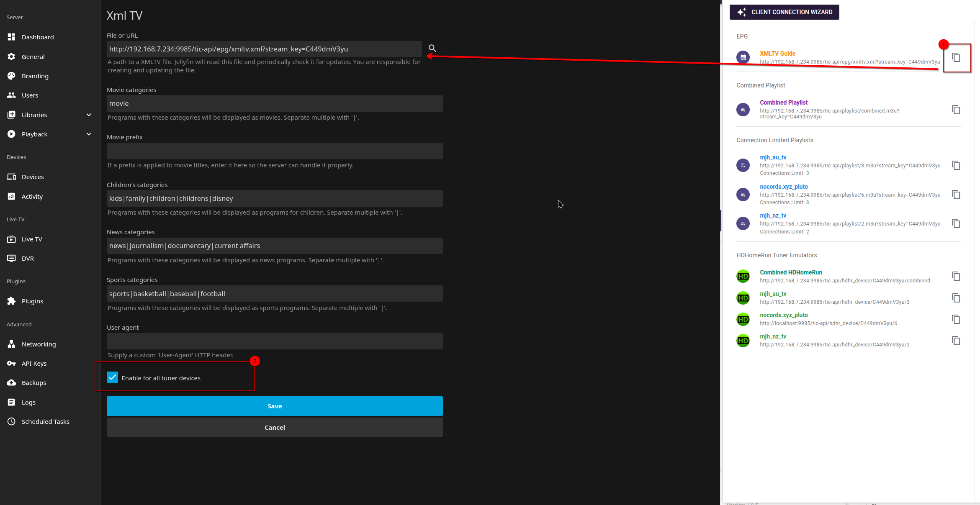
Task: Select the Dashboard icon in the sidebar
Action: (11, 37)
